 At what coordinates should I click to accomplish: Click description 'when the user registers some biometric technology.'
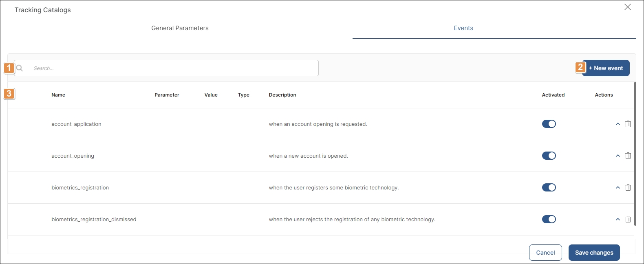coord(334,188)
